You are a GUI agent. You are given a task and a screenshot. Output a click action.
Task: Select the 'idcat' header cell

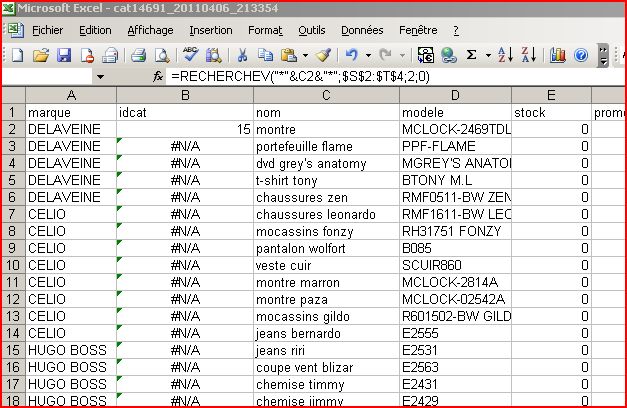[x=185, y=112]
